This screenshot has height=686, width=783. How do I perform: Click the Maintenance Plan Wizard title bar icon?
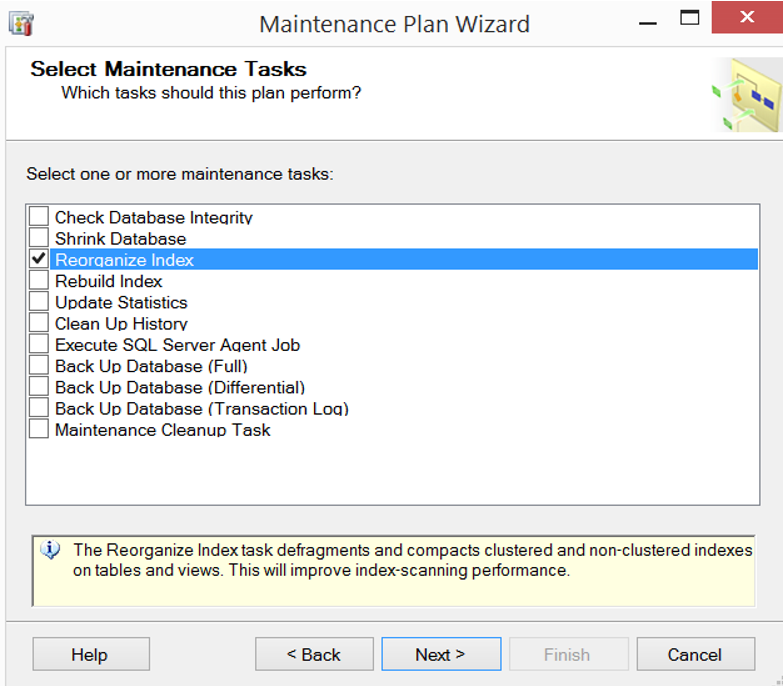coord(21,24)
